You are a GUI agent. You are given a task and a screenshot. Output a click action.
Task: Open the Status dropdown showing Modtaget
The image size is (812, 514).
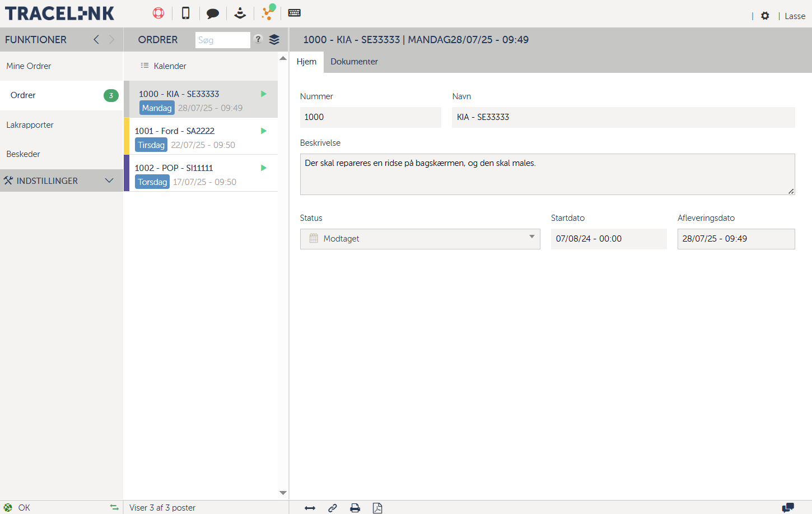[420, 239]
